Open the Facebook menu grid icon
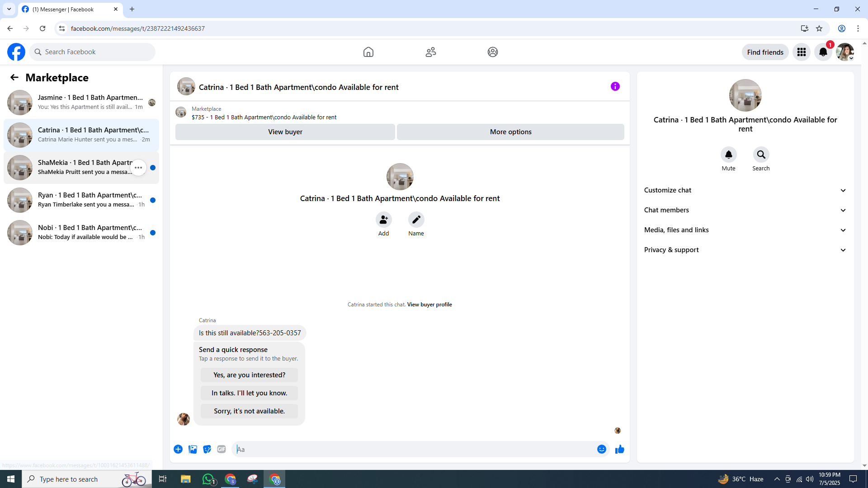 click(x=801, y=52)
